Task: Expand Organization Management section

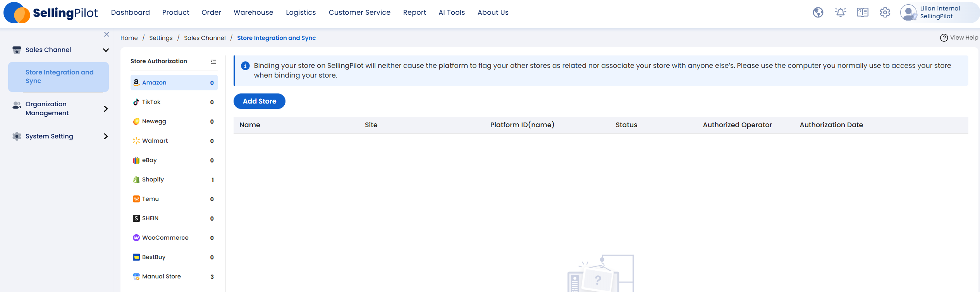Action: 106,109
